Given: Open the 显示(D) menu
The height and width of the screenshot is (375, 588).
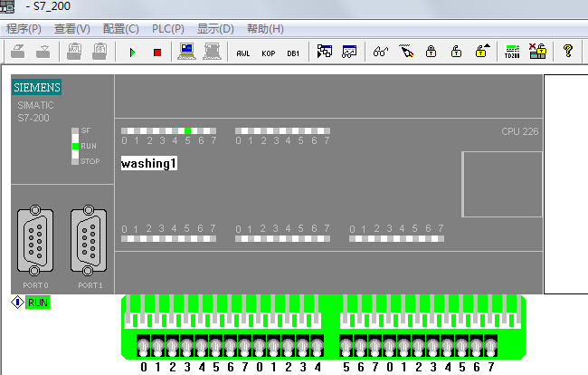Looking at the screenshot, I should pyautogui.click(x=215, y=29).
